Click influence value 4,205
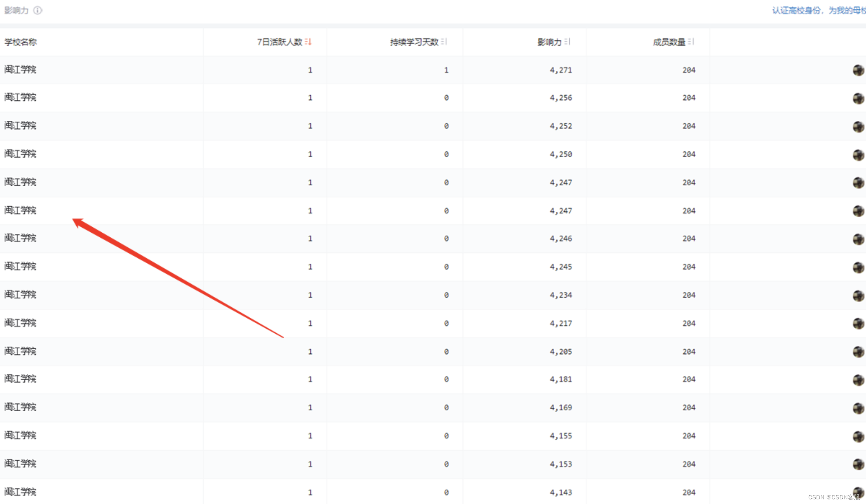The width and height of the screenshot is (866, 504). (560, 351)
